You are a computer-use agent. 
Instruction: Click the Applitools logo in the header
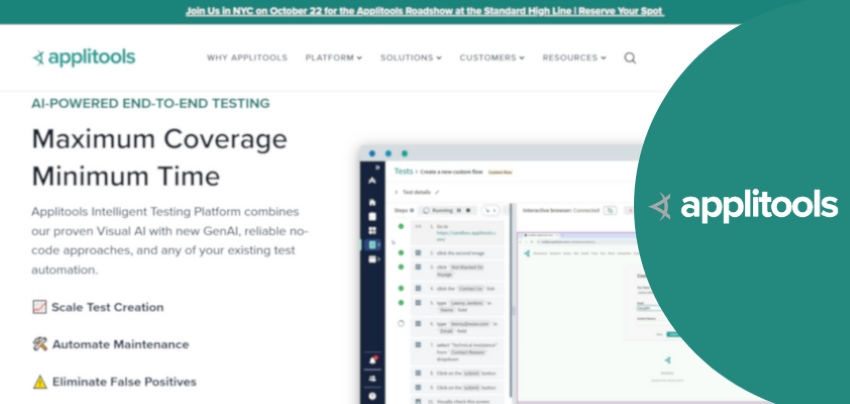(84, 57)
